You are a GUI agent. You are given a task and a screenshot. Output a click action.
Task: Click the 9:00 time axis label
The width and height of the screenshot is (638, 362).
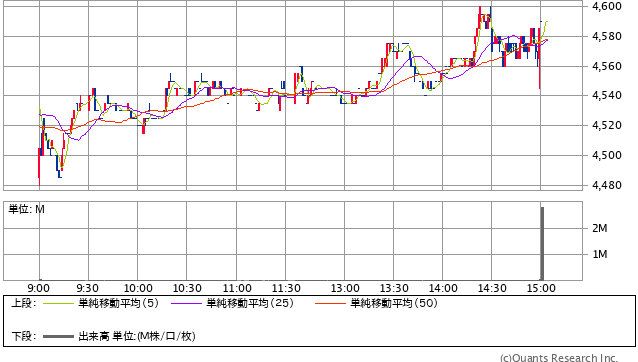click(x=39, y=288)
